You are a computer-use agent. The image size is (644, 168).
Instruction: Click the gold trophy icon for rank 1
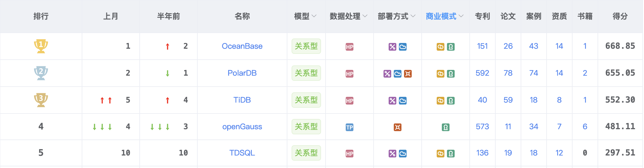(41, 46)
